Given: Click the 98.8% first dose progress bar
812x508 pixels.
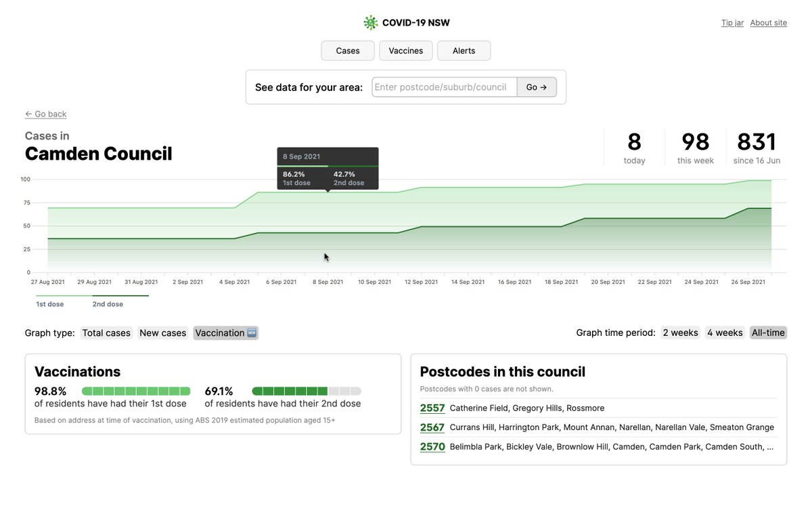Looking at the screenshot, I should (136, 391).
